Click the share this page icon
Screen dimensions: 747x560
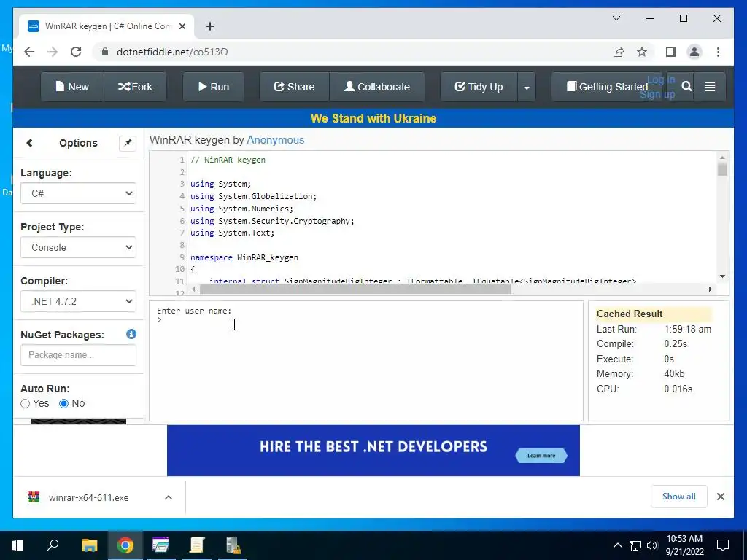point(619,52)
